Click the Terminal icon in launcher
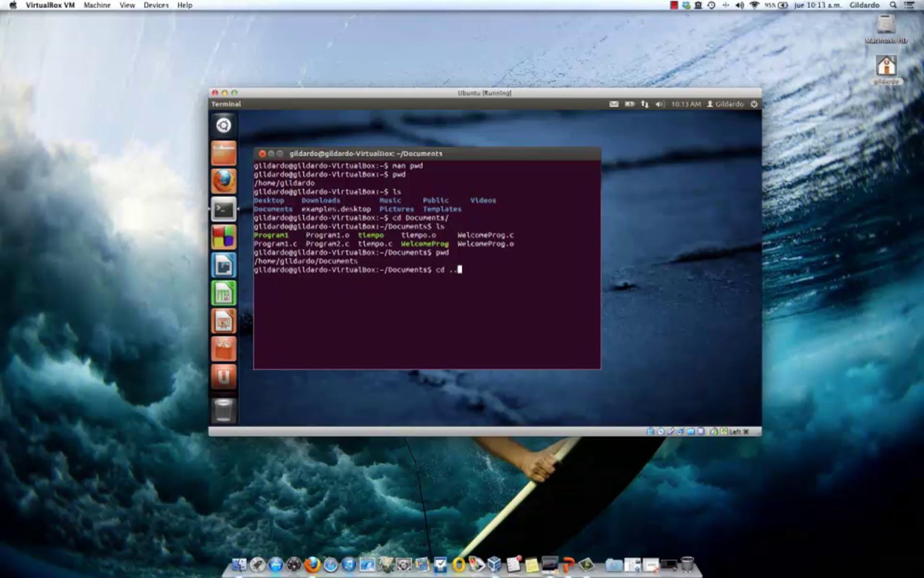The image size is (924, 578). pos(224,209)
